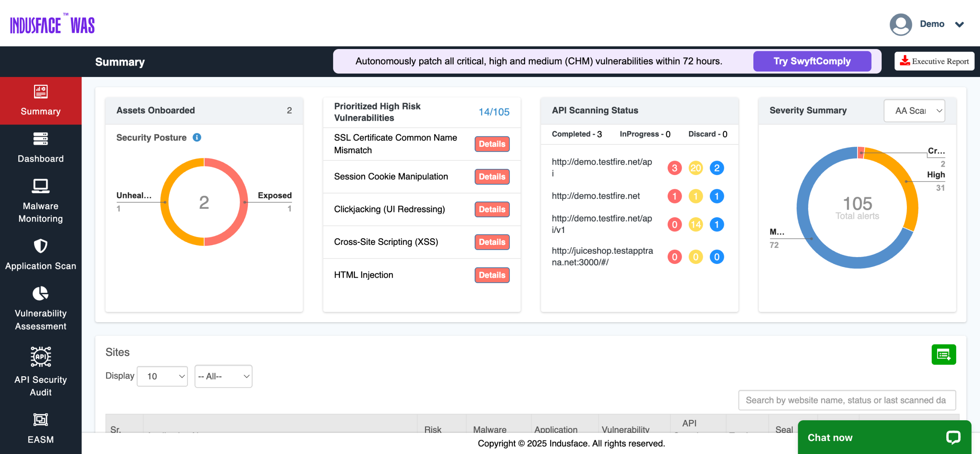The width and height of the screenshot is (980, 454).
Task: Click Try SwyftComply button
Action: coord(812,61)
